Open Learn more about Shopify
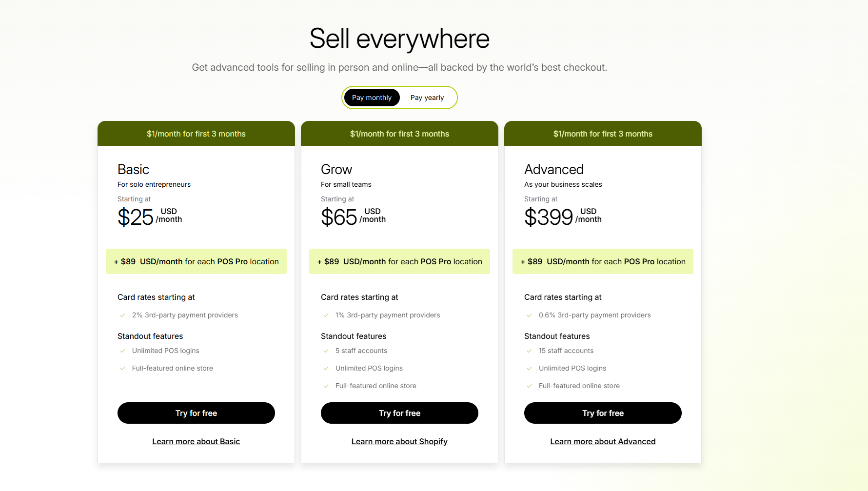868x491 pixels. point(399,441)
